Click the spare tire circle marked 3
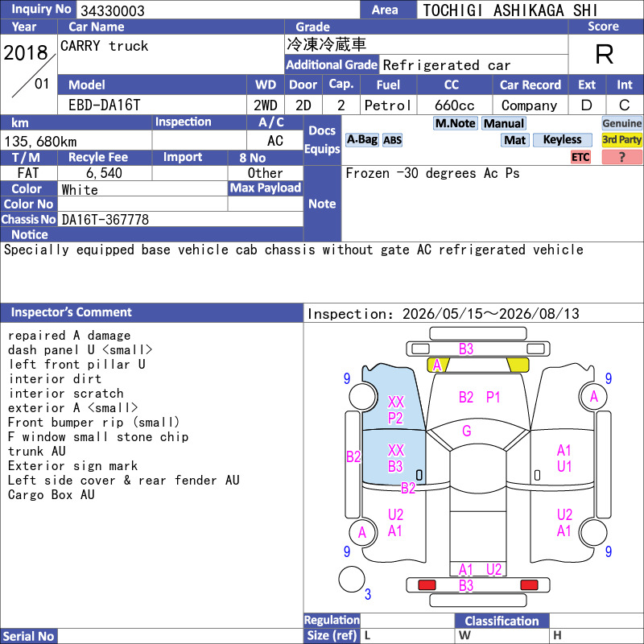 click(352, 579)
